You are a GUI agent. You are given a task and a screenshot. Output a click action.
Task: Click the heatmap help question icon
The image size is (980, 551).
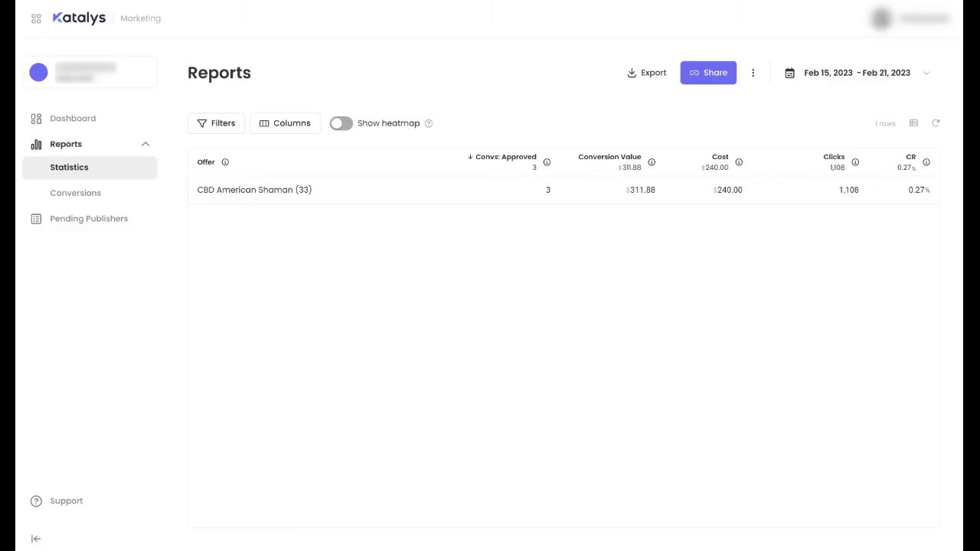pos(429,123)
